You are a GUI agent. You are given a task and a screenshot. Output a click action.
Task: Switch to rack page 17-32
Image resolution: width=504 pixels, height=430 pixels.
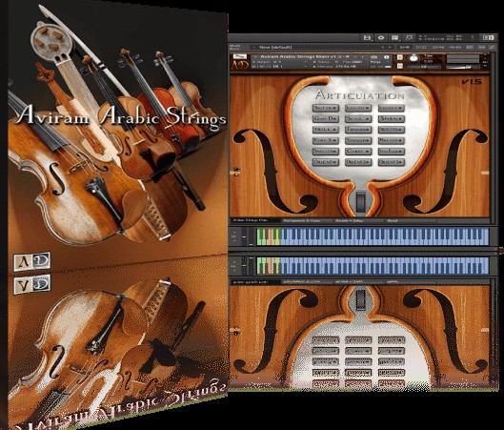pyautogui.click(x=421, y=48)
